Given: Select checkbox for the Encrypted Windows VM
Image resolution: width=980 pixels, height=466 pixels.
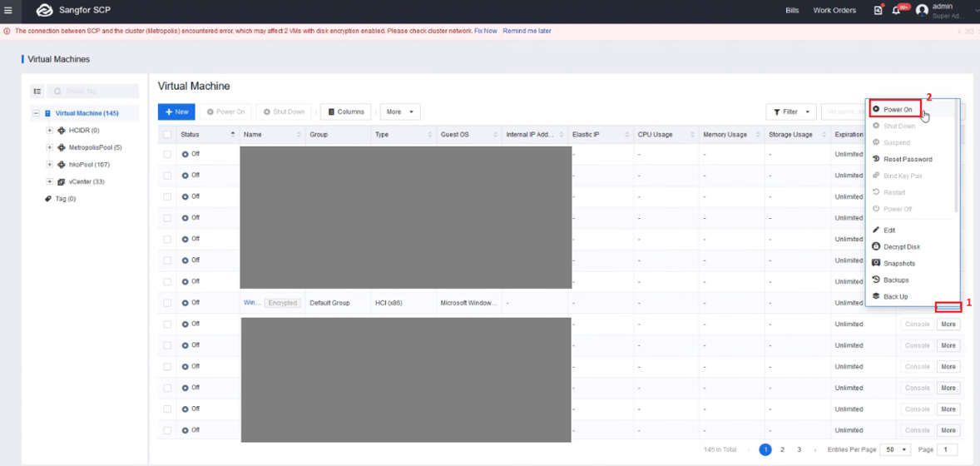Looking at the screenshot, I should point(167,303).
